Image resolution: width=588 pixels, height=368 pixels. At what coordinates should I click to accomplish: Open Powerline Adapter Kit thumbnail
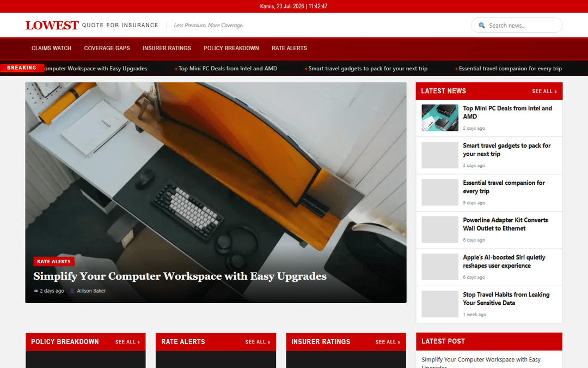click(x=440, y=230)
